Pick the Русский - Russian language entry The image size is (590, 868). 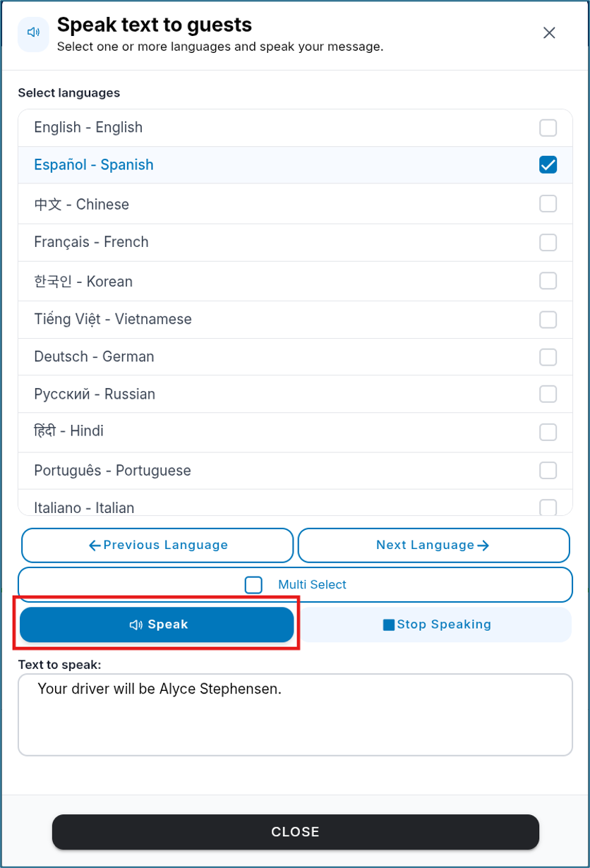pyautogui.click(x=295, y=394)
